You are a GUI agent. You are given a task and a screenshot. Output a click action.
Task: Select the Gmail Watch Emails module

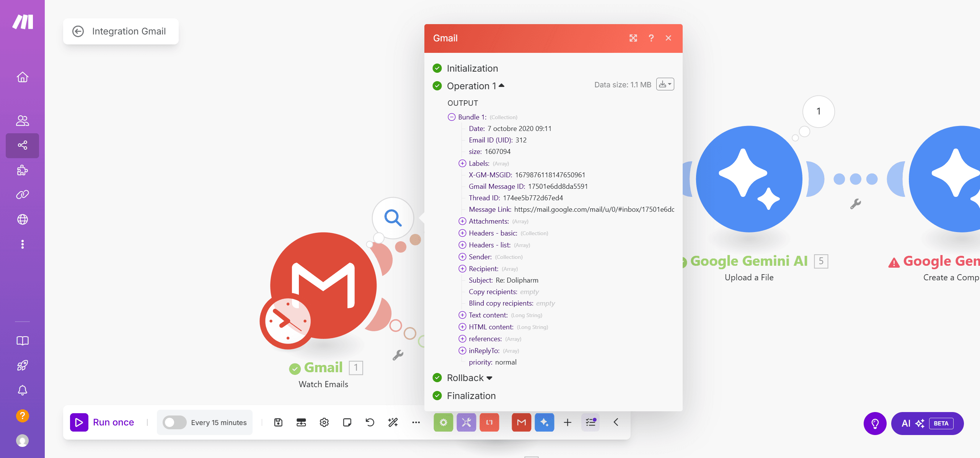click(323, 286)
